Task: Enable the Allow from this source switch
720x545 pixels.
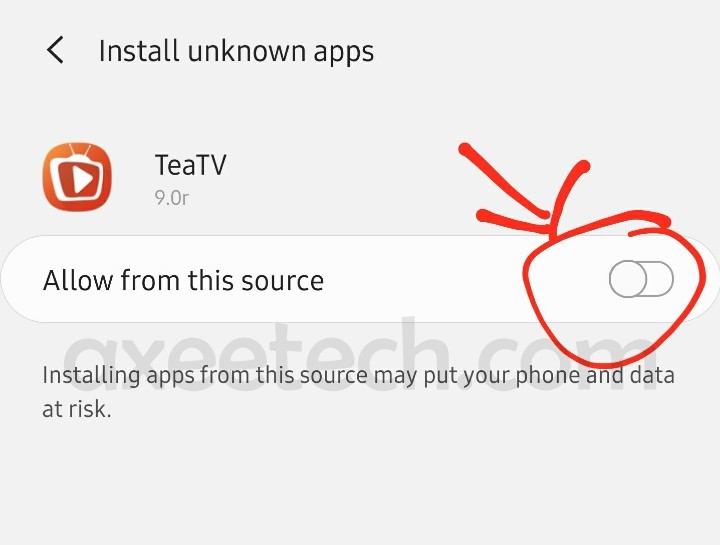Action: (x=641, y=279)
